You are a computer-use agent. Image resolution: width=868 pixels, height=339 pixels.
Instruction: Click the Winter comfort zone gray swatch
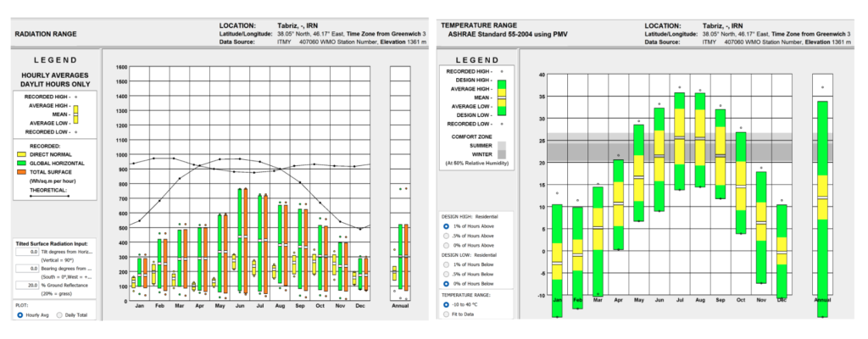[x=502, y=154]
